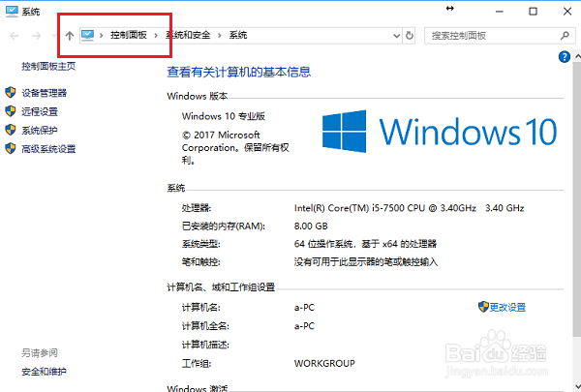
Task: Click the system icon in title bar
Action: (12, 12)
